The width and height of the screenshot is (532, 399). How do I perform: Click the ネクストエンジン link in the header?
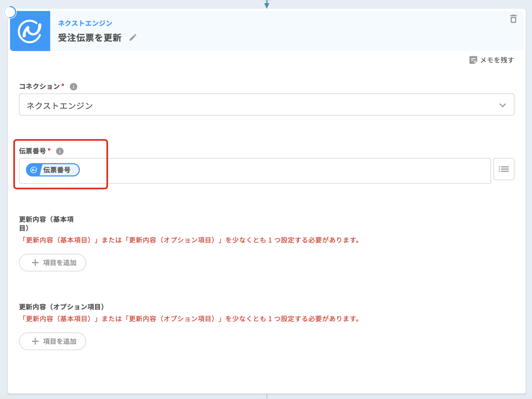click(x=85, y=23)
